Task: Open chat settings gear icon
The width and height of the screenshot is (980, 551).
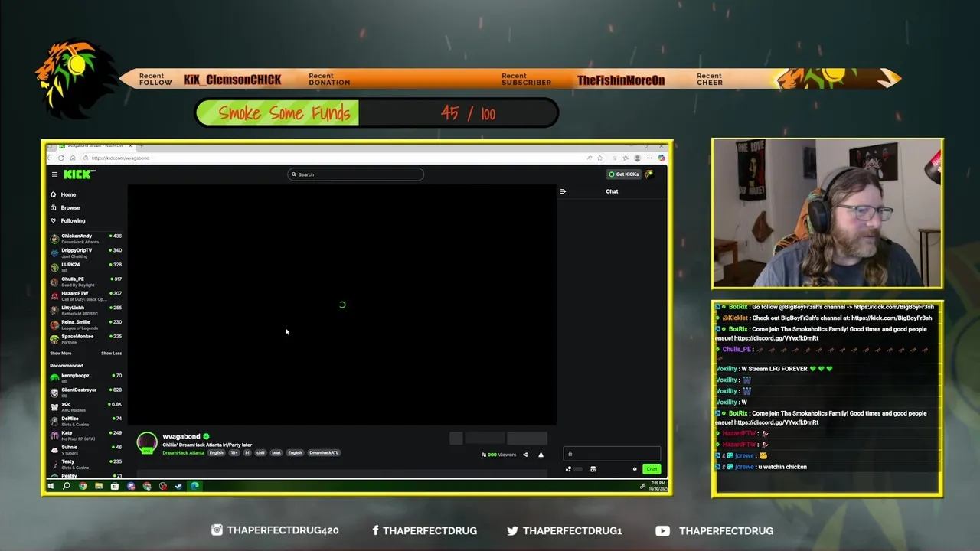Action: pyautogui.click(x=635, y=469)
